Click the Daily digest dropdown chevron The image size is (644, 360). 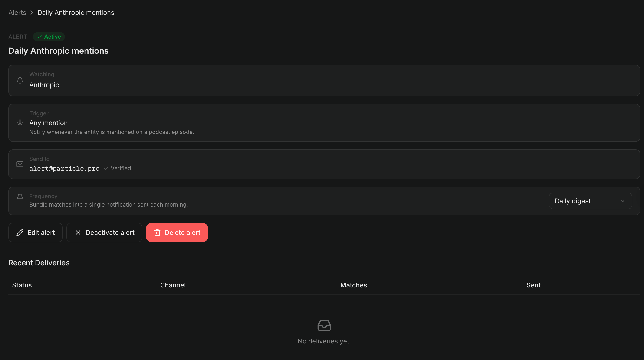coord(622,201)
